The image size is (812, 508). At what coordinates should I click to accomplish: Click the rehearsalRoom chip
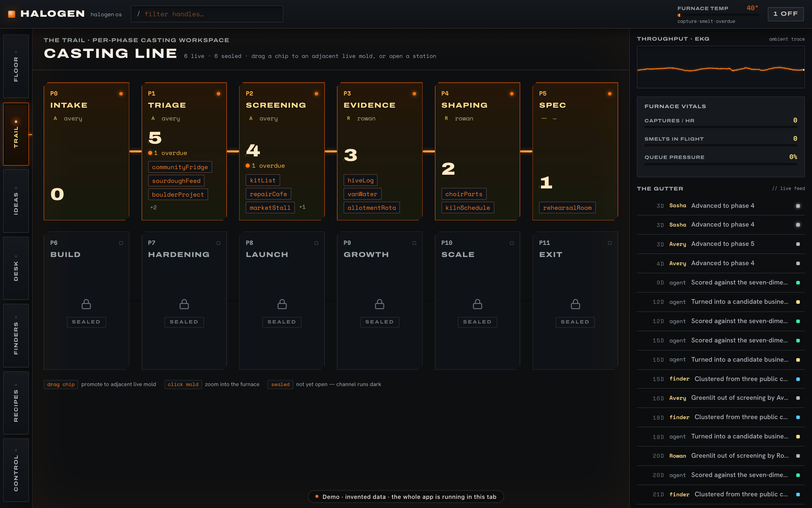tap(567, 208)
